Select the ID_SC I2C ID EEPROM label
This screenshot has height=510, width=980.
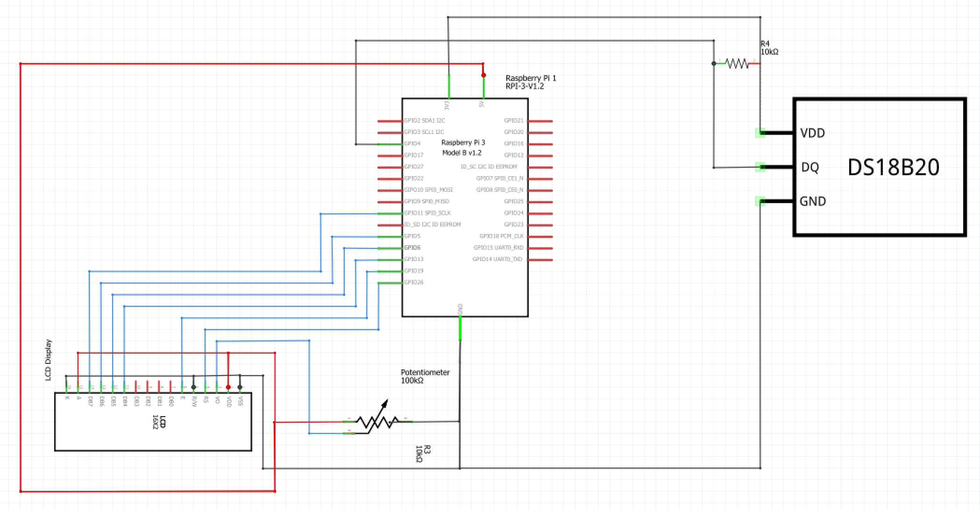489,167
